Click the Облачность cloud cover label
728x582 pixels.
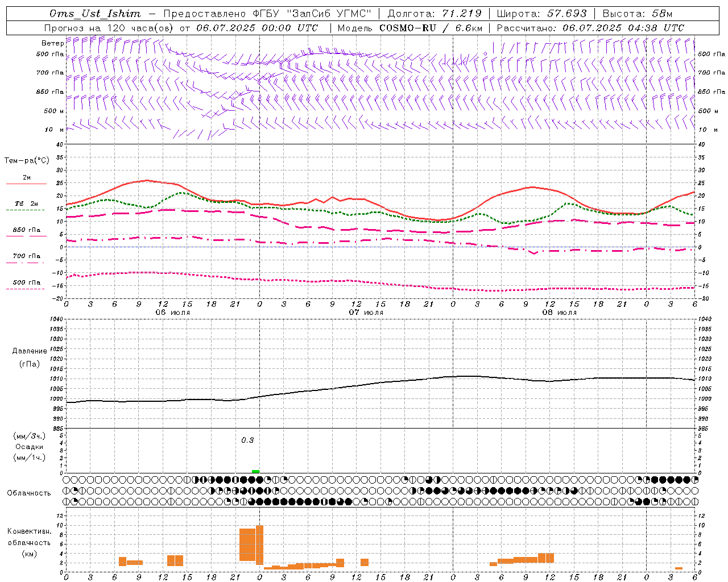coord(29,493)
